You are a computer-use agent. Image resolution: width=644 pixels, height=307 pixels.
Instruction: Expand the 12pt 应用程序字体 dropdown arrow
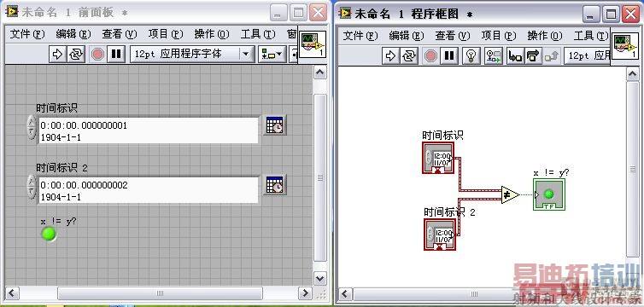tap(246, 54)
